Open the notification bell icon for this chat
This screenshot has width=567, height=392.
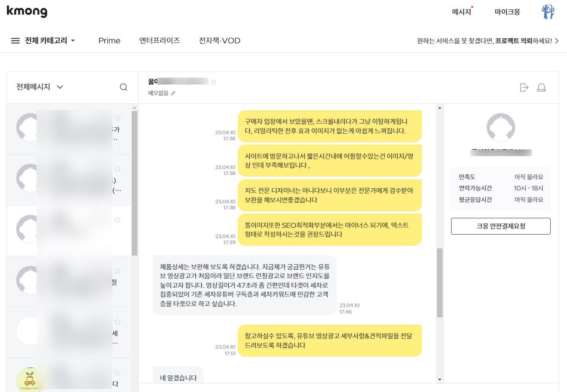541,87
